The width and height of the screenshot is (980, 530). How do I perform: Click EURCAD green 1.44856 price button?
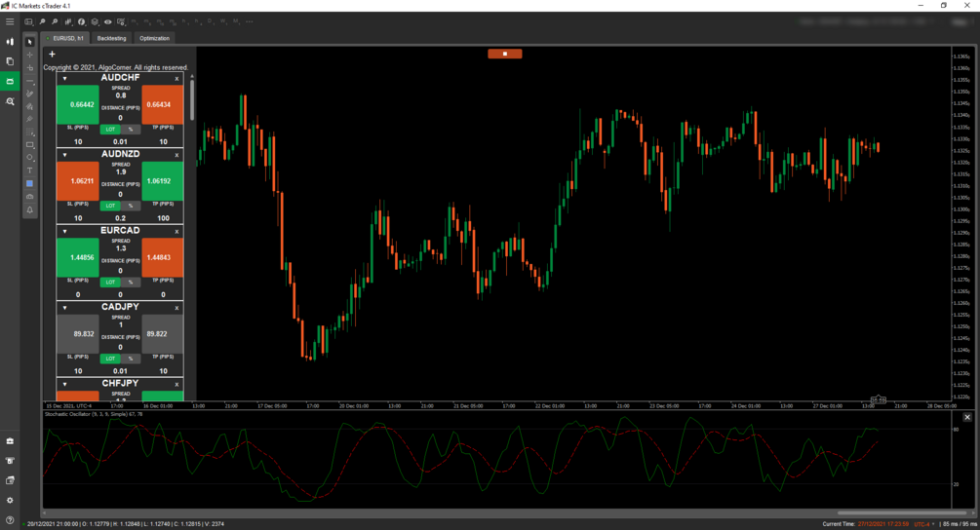78,257
